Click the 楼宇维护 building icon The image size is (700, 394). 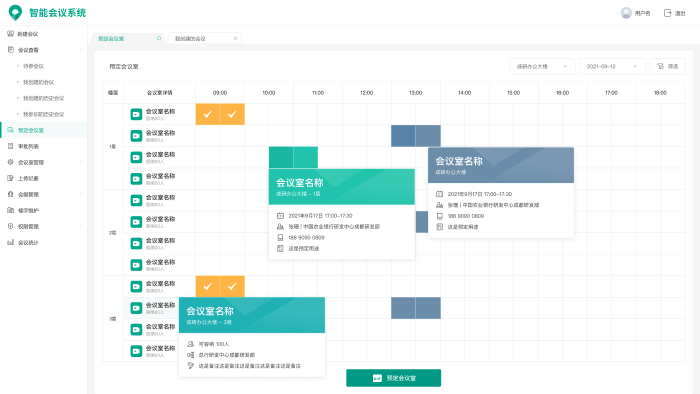10,210
